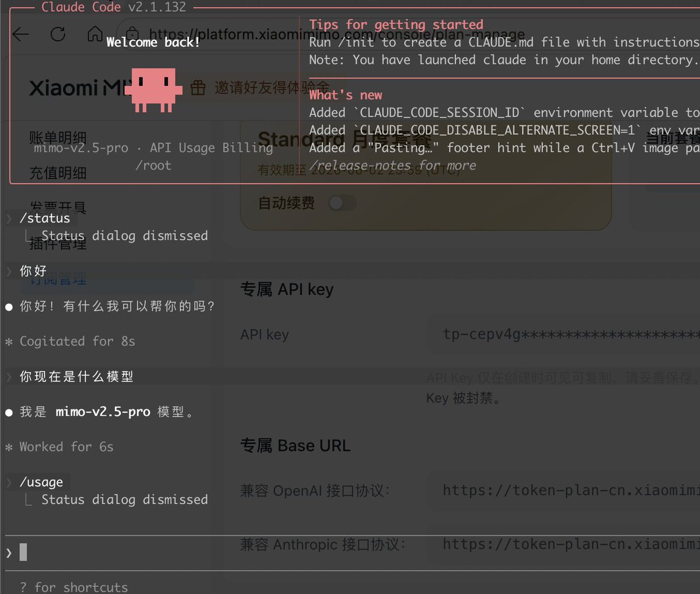
Task: Click the CLAUDE_CODE_SESSION_ID release note line
Action: pyautogui.click(x=504, y=113)
